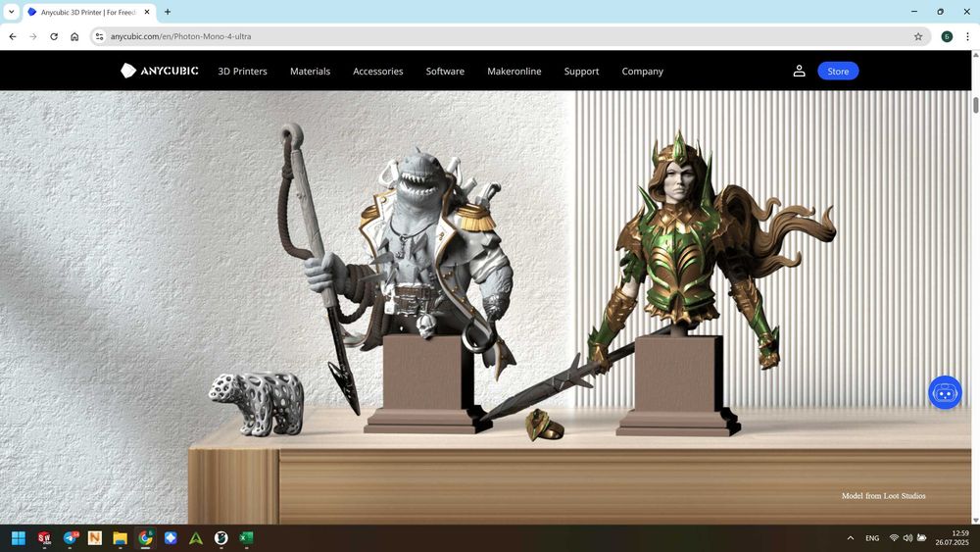This screenshot has height=552, width=980.
Task: Open the Chrome three-dot menu
Action: [x=967, y=36]
